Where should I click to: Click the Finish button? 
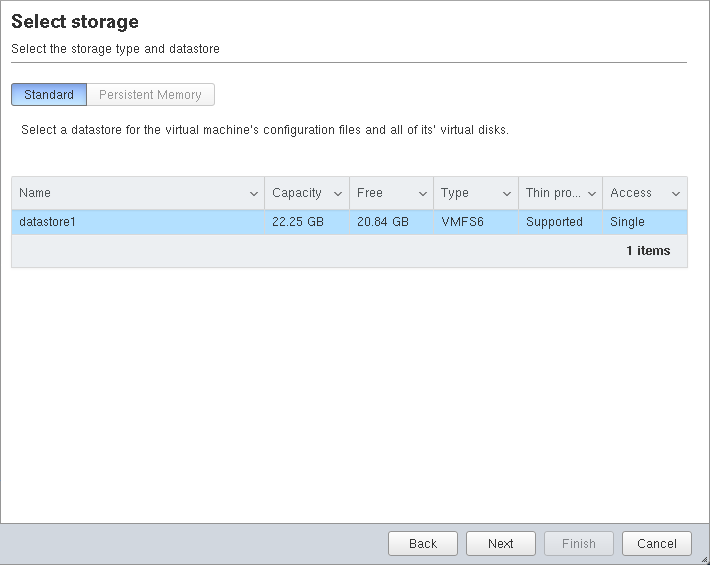pyautogui.click(x=579, y=543)
